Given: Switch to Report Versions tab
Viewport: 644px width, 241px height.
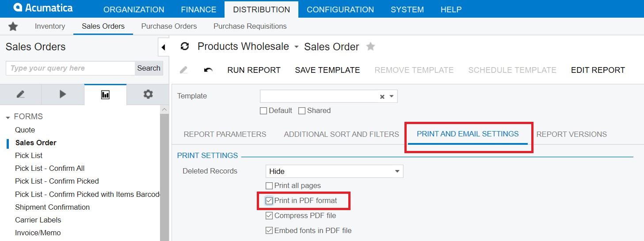Looking at the screenshot, I should pos(571,134).
